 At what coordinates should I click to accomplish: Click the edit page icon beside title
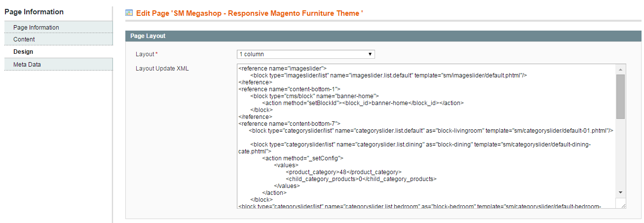pyautogui.click(x=129, y=12)
